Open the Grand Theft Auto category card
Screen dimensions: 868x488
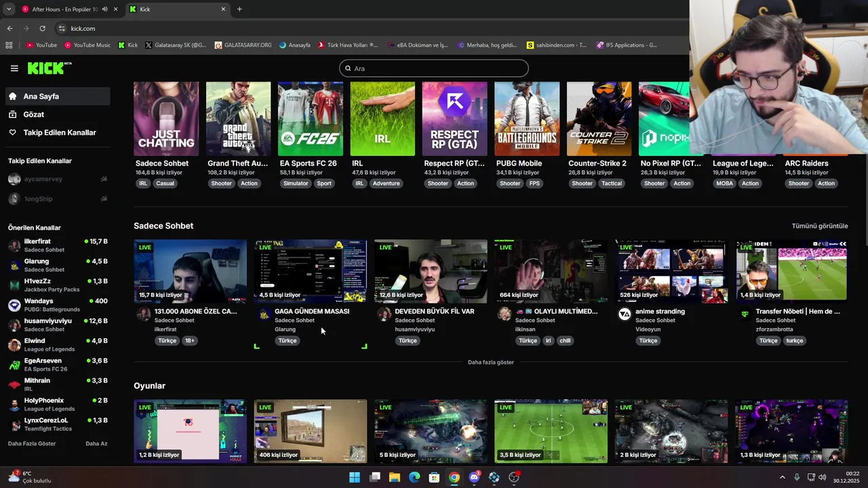238,119
